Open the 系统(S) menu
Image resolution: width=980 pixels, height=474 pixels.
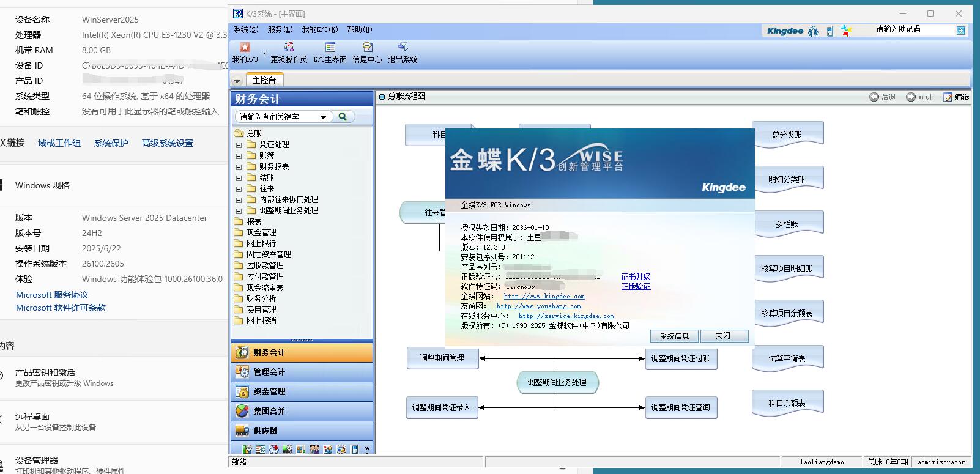246,29
